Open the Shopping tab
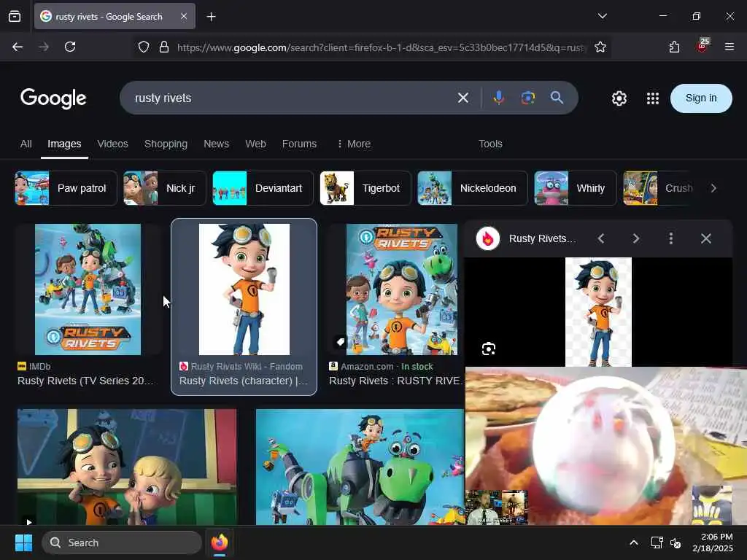747x560 pixels. (166, 144)
